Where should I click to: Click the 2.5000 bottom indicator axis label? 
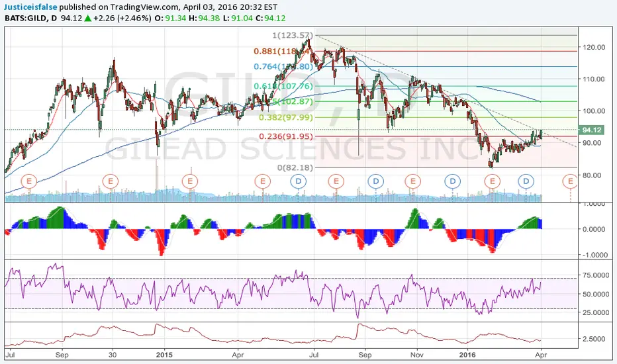[x=595, y=340]
